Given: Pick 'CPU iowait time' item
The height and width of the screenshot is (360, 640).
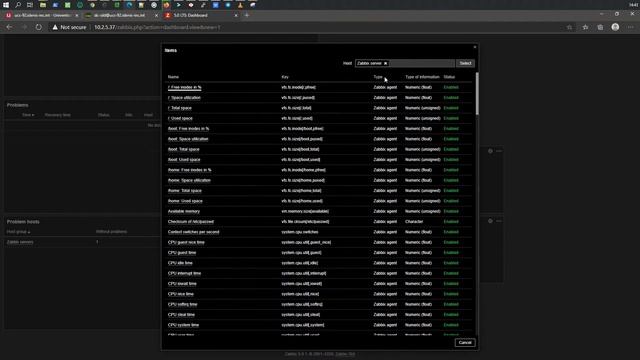Looking at the screenshot, I should click(x=182, y=284).
